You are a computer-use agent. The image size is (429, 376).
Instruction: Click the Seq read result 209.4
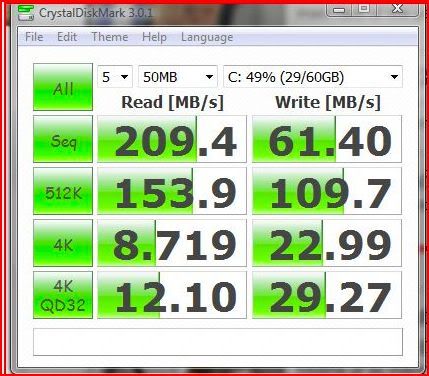pos(172,139)
